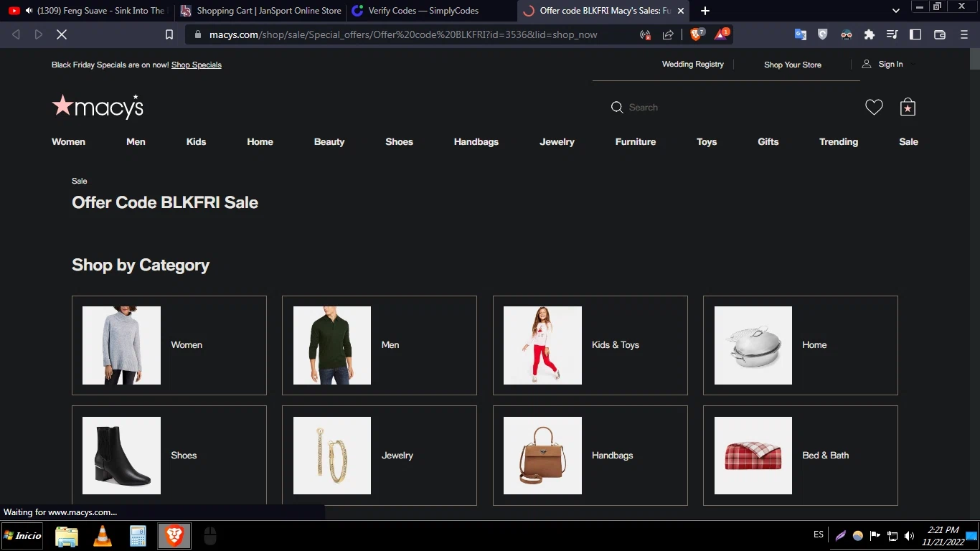
Task: Go forward with the browser forward arrow
Action: (x=39, y=34)
